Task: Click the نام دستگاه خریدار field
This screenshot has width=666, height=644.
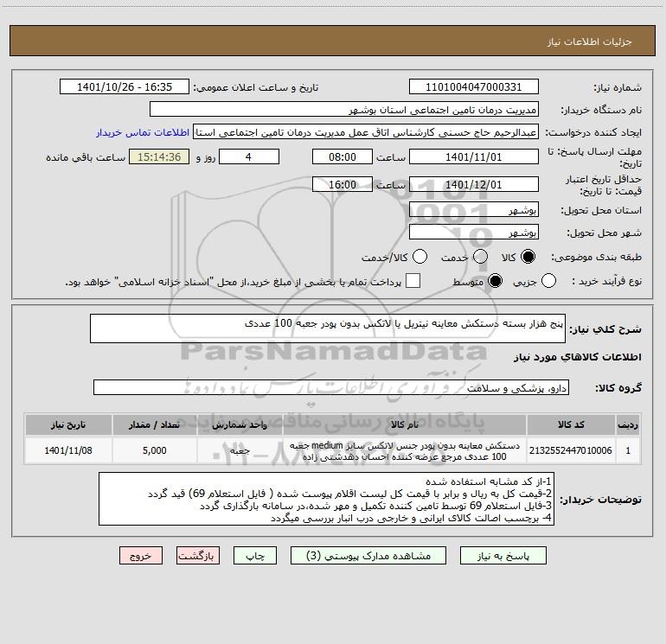Action: (344, 110)
